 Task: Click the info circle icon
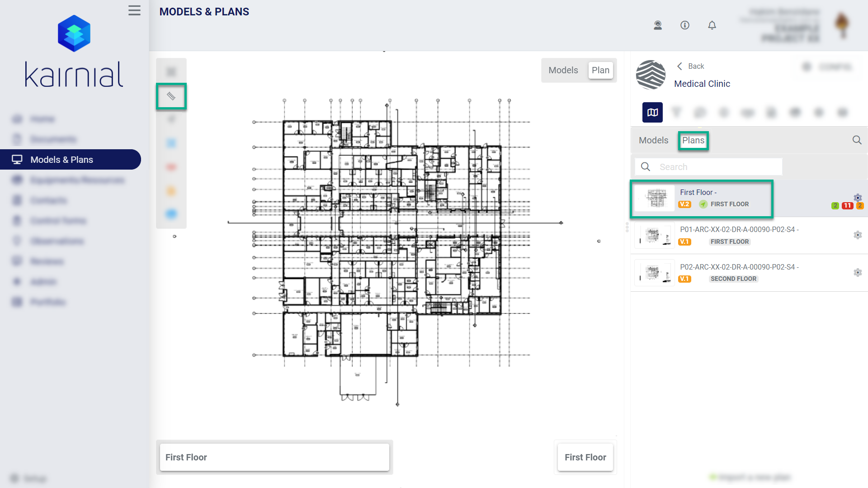pos(684,25)
